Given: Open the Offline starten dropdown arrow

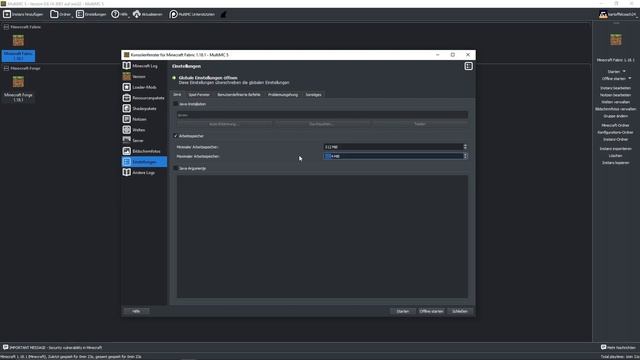Looking at the screenshot, I should (x=630, y=78).
